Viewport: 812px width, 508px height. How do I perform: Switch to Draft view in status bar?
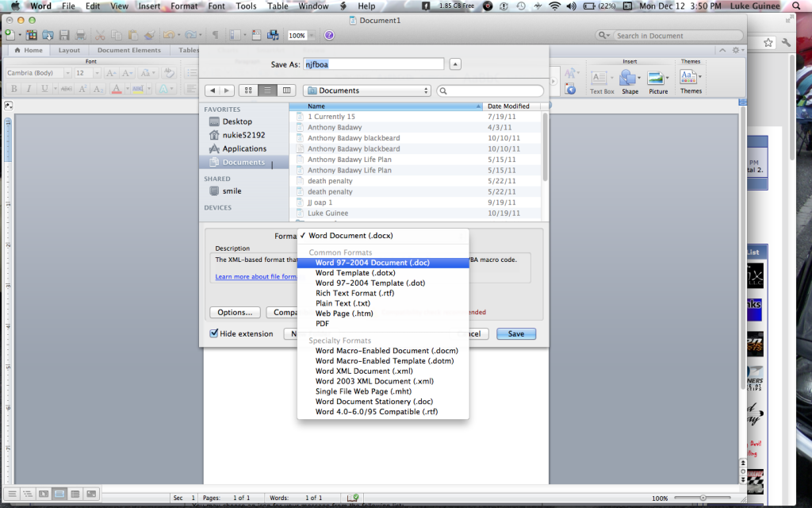click(13, 494)
